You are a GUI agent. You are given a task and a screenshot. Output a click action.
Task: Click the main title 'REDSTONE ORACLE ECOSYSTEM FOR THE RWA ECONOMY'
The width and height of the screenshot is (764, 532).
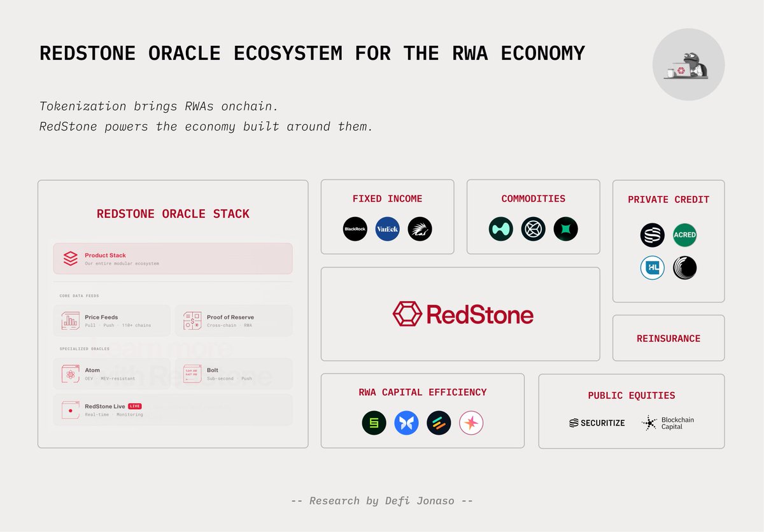312,53
